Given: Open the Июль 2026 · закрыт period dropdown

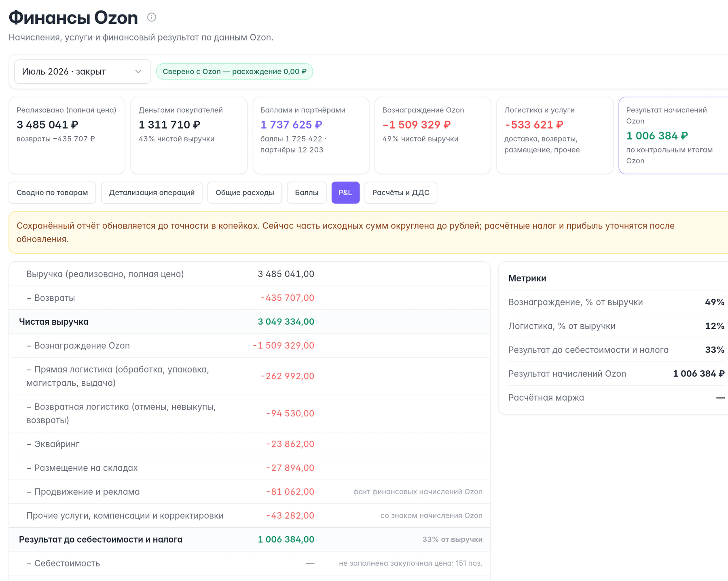Looking at the screenshot, I should tap(83, 72).
